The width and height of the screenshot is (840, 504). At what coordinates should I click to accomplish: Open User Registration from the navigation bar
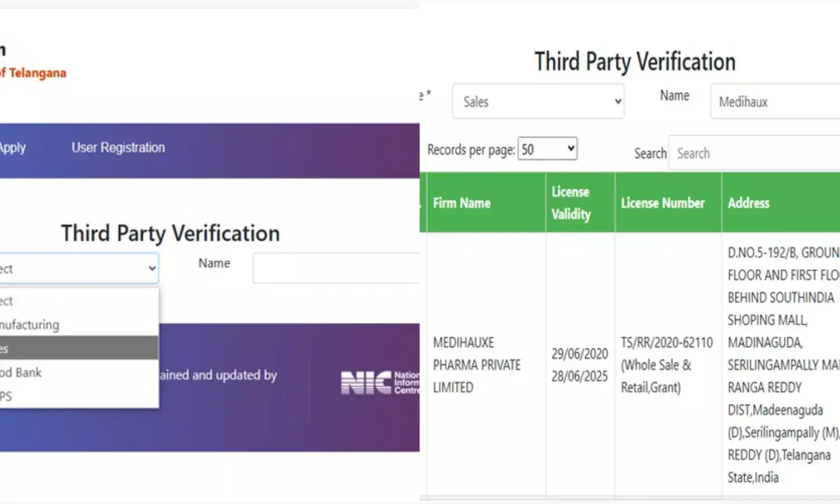[x=118, y=147]
